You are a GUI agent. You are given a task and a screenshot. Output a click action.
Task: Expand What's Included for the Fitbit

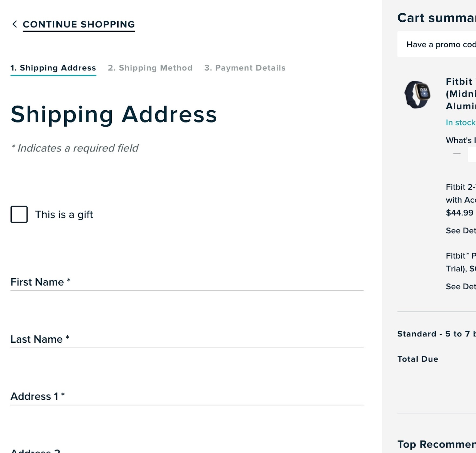tap(461, 140)
